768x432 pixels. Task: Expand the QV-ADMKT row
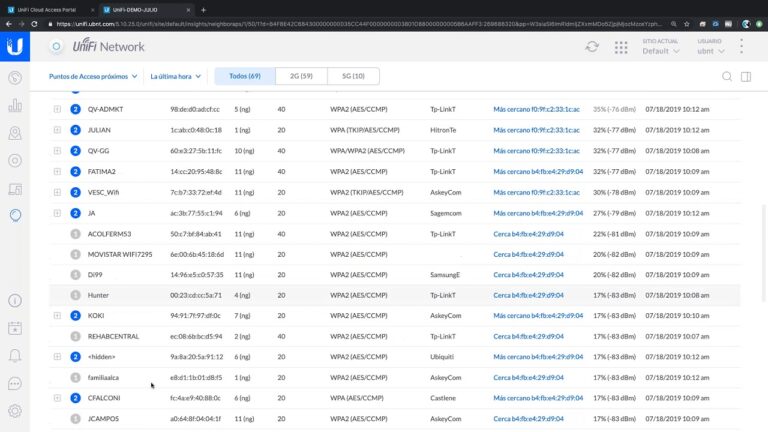57,109
